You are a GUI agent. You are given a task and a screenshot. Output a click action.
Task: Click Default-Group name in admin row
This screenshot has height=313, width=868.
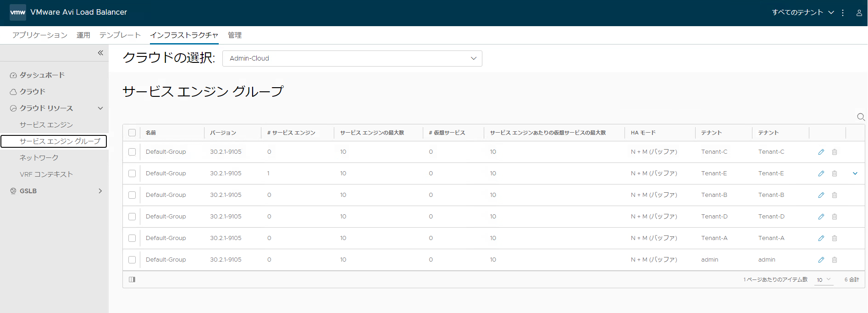tap(166, 260)
